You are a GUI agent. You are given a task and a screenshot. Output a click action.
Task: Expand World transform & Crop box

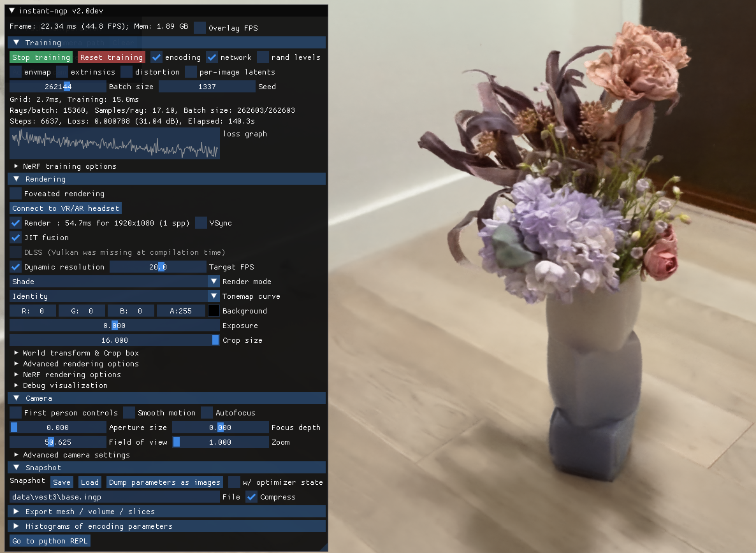point(76,353)
